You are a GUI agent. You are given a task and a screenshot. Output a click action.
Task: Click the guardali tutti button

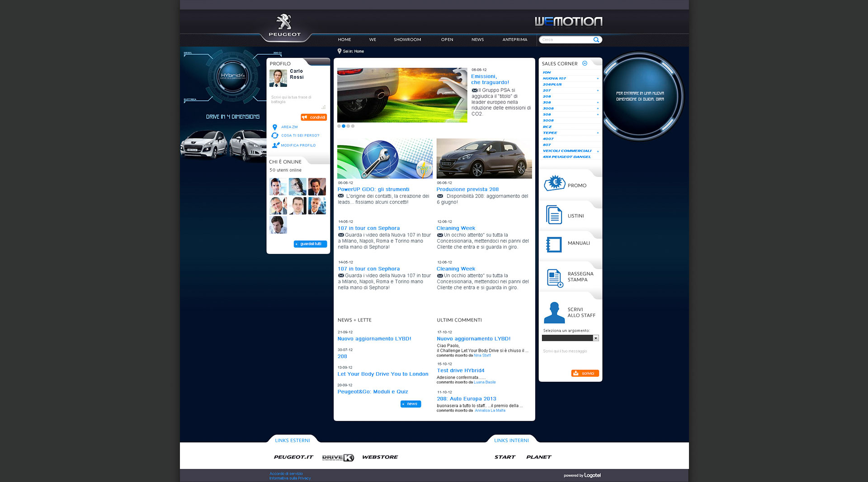[x=310, y=244]
